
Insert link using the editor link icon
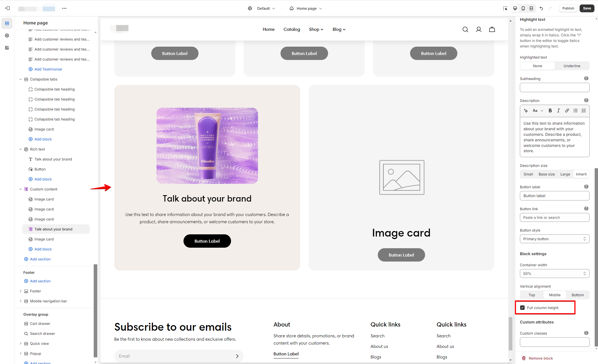click(567, 111)
